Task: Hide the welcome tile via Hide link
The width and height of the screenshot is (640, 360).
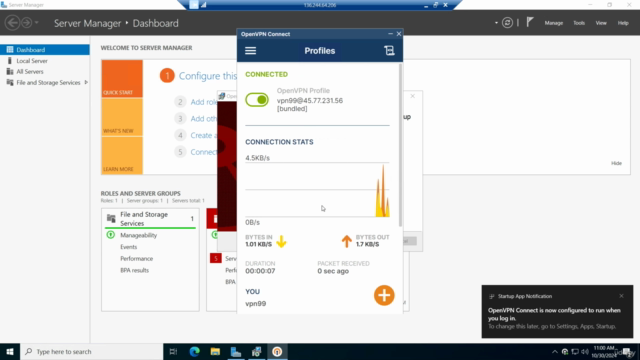Action: point(616,163)
